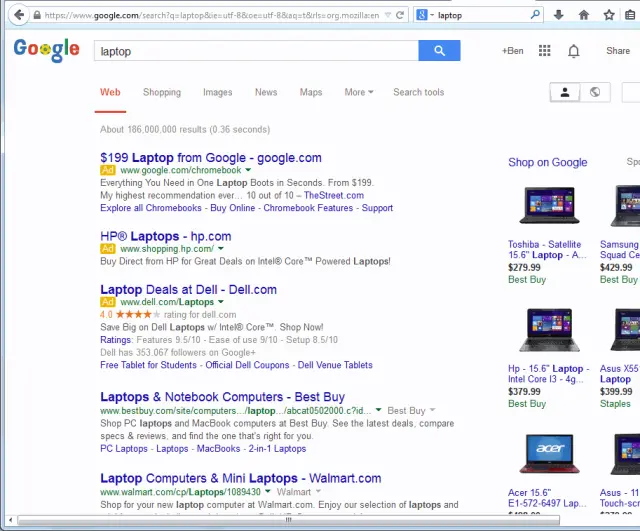Open Acer 15.6" E1-572-6497 listing
The image size is (640, 531).
pos(547,498)
